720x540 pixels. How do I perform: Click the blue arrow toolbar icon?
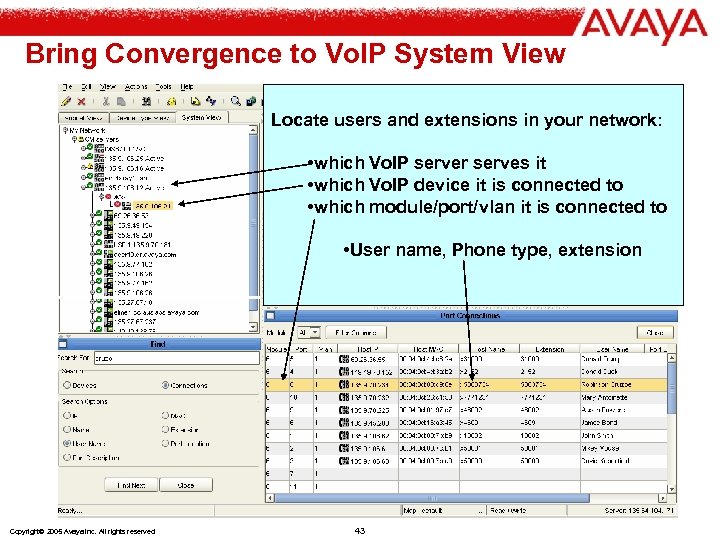[x=211, y=101]
